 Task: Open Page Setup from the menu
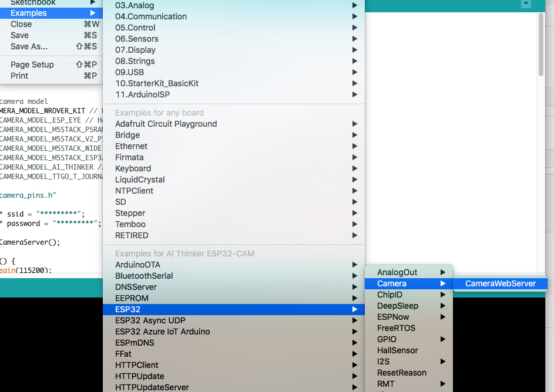point(51,65)
